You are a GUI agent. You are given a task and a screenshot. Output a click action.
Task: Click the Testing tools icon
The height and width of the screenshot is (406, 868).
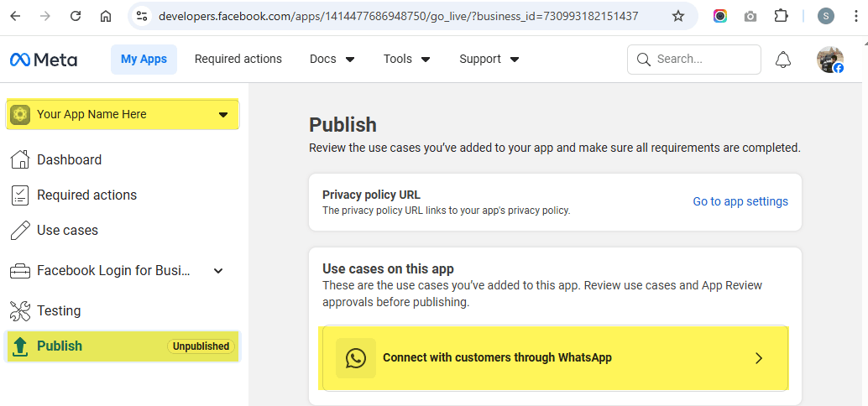click(x=20, y=311)
